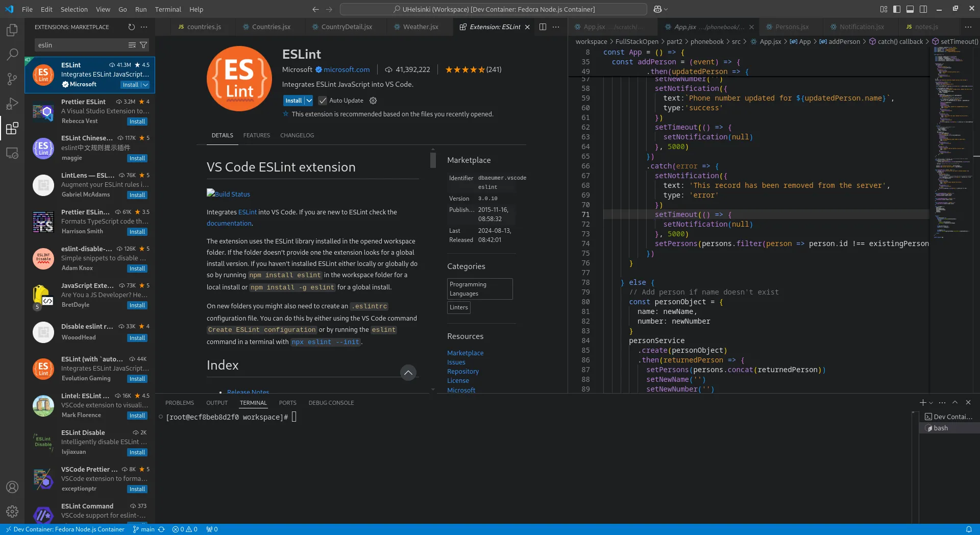980x535 pixels.
Task: Toggle the bottom panel layout button
Action: tap(910, 9)
